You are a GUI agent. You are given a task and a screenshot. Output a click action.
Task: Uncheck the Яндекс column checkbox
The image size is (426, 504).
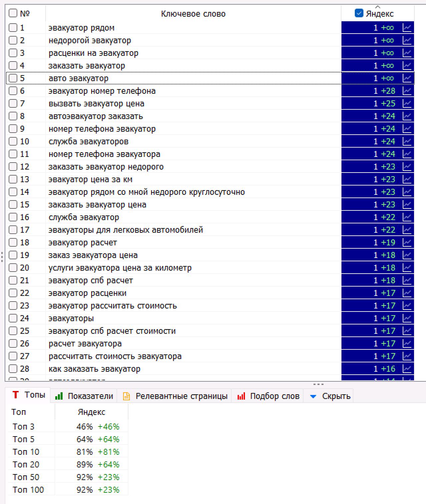point(359,13)
